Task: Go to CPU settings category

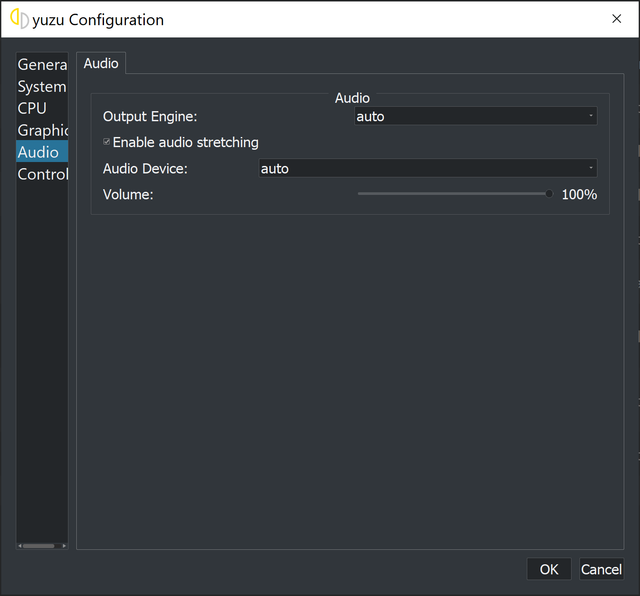Action: point(42,108)
